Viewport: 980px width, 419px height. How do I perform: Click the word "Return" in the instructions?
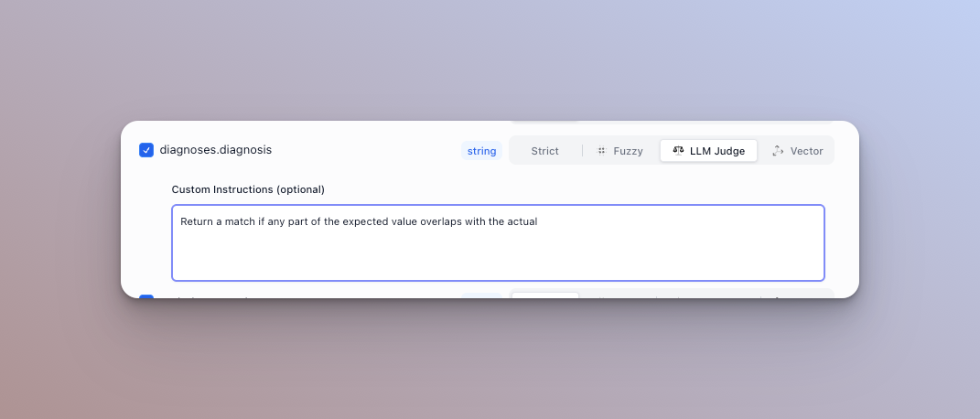197,221
